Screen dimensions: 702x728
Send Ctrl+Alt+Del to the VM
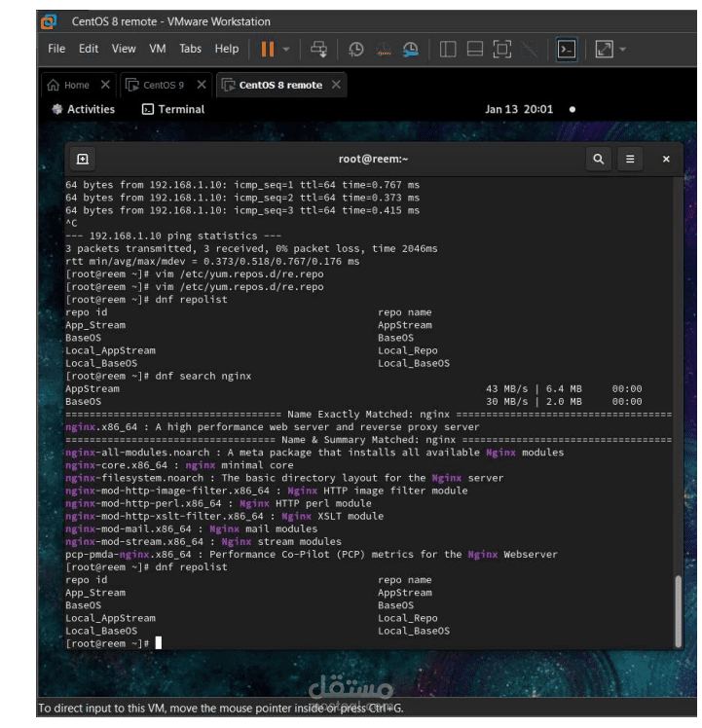point(318,49)
